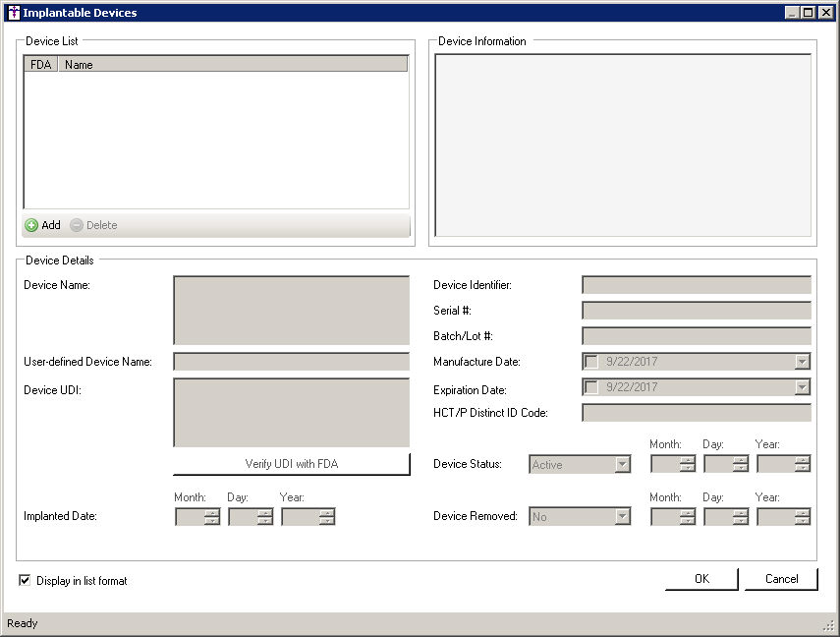Toggle the Display in list format checkbox
The width and height of the screenshot is (840, 637).
coord(25,580)
